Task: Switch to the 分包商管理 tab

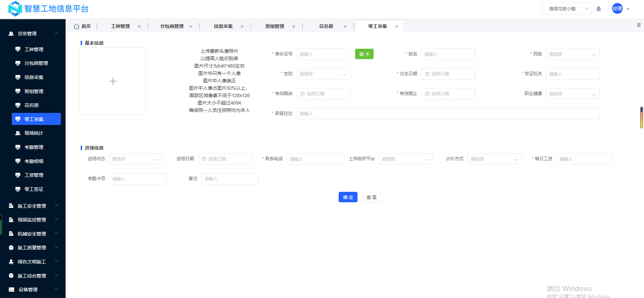Action: tap(172, 26)
